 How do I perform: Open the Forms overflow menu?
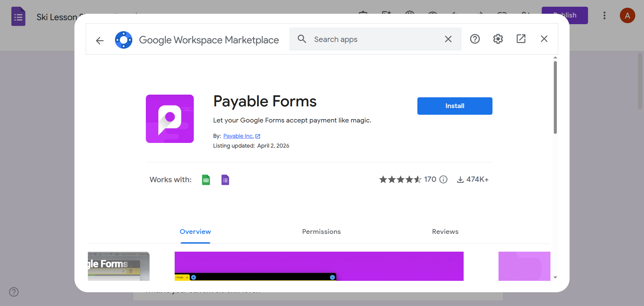[604, 15]
